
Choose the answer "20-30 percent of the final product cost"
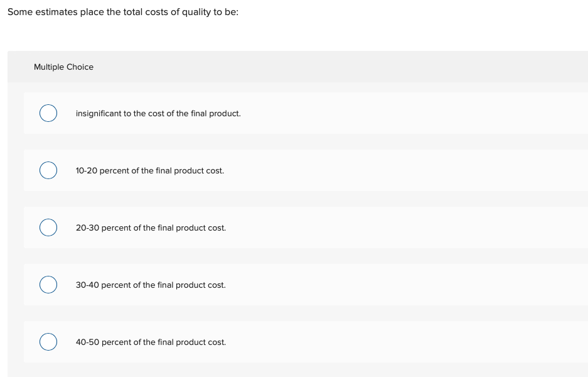(x=151, y=228)
